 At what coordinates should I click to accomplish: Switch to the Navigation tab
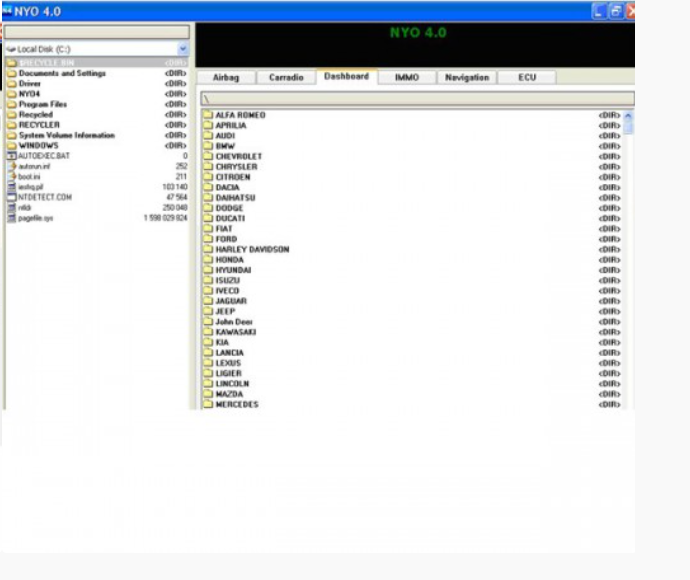click(467, 77)
